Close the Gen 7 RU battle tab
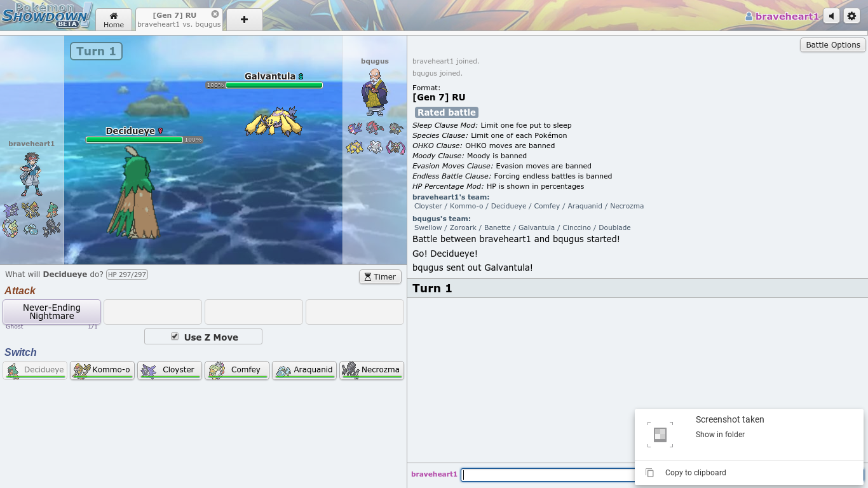This screenshot has height=488, width=868. click(215, 14)
